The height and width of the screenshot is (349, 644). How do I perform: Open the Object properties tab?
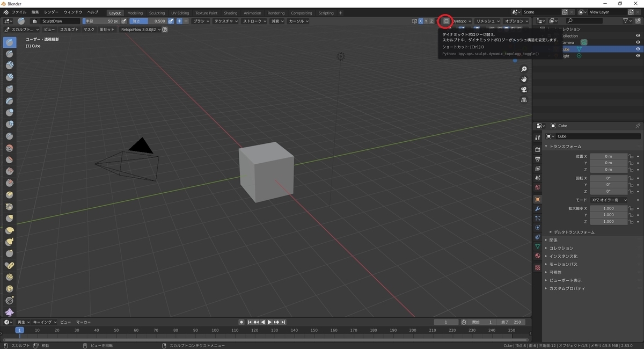[537, 199]
